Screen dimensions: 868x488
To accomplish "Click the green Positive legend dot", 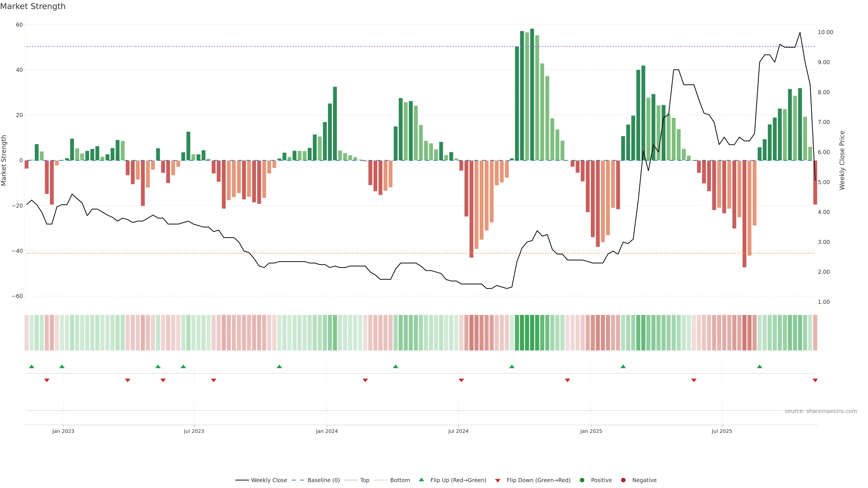I will [x=582, y=480].
